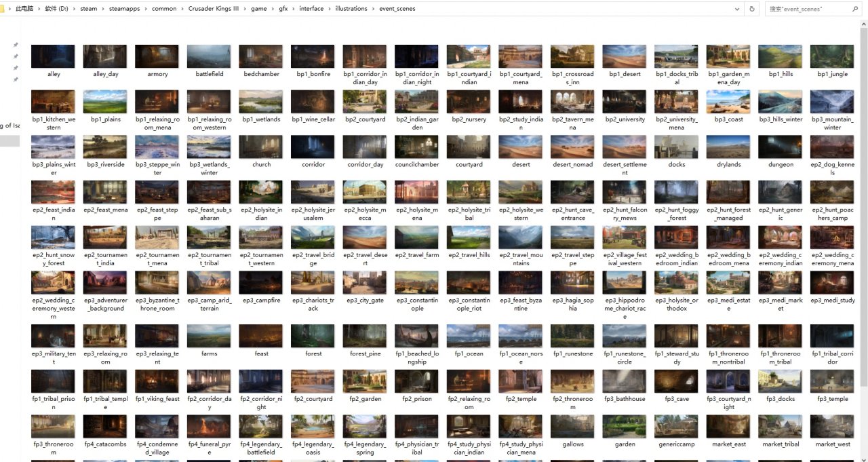Select bp2_university thumbnail
868x462 pixels.
[x=625, y=102]
